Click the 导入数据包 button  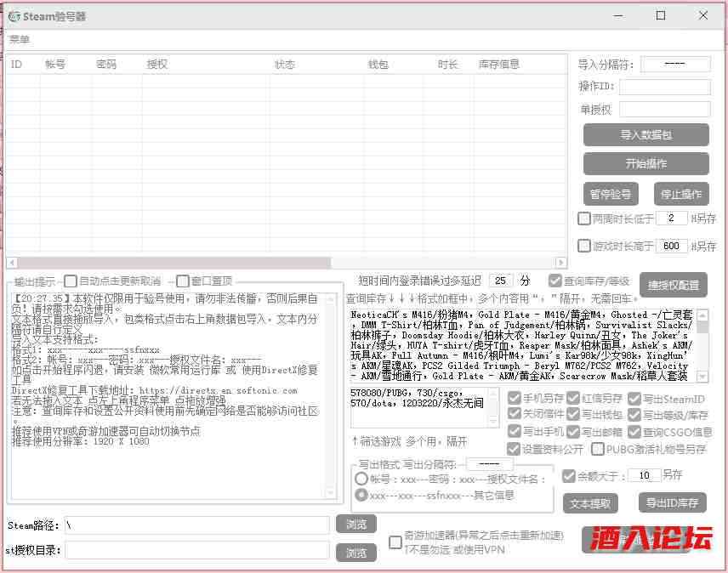[646, 134]
